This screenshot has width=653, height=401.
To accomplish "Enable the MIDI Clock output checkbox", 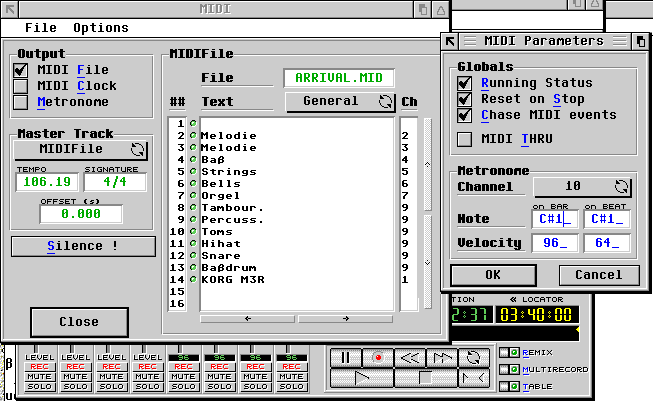I will pos(20,86).
